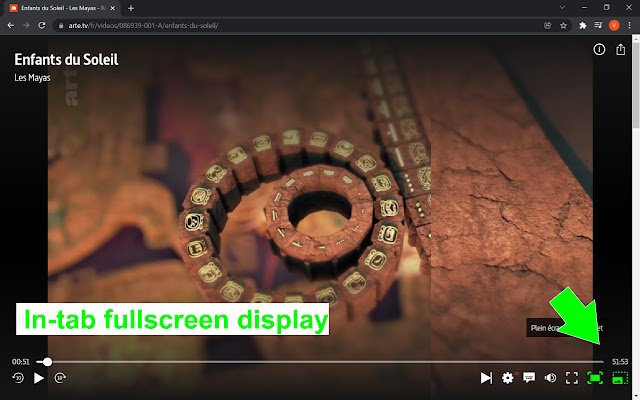Click the progress bar playhead knob
Screen dimensions: 640x400
pyautogui.click(x=48, y=362)
